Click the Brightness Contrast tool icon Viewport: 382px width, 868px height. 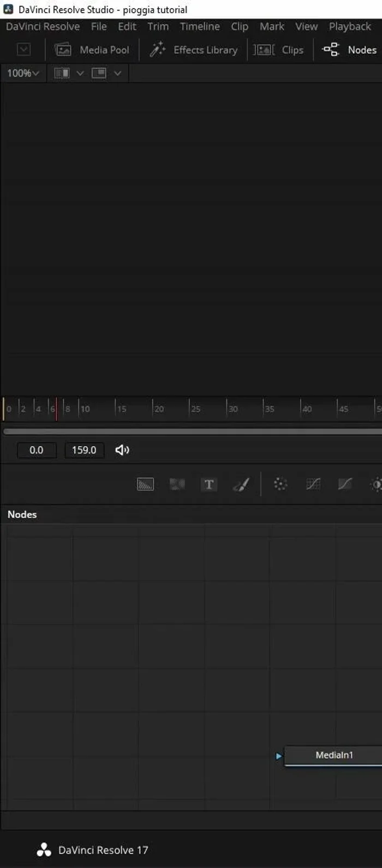[376, 484]
